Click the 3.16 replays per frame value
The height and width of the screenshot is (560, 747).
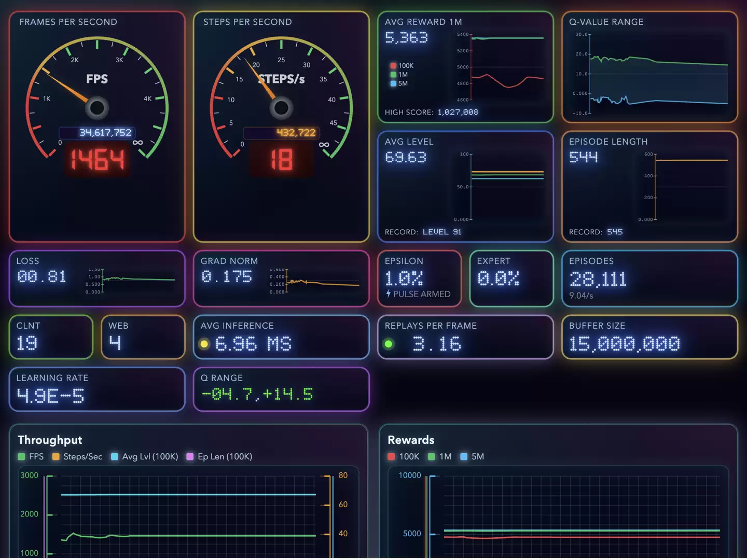click(x=437, y=344)
